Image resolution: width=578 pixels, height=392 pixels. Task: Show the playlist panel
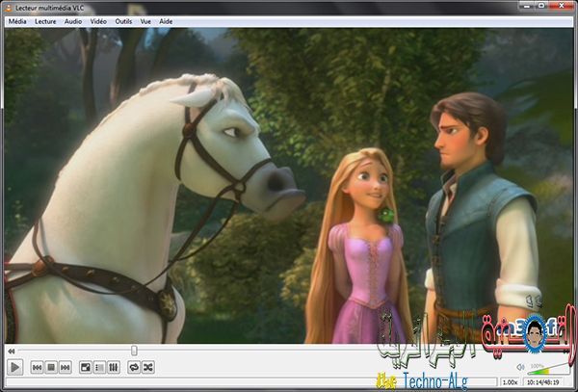click(x=99, y=367)
